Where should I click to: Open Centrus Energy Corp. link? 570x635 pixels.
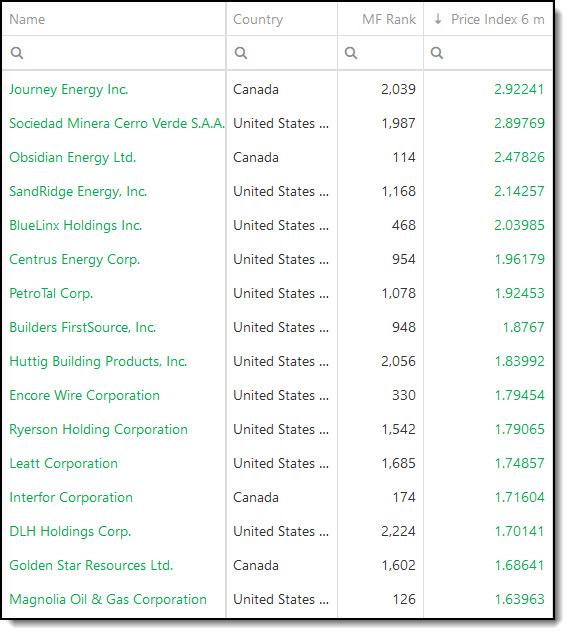coord(75,260)
